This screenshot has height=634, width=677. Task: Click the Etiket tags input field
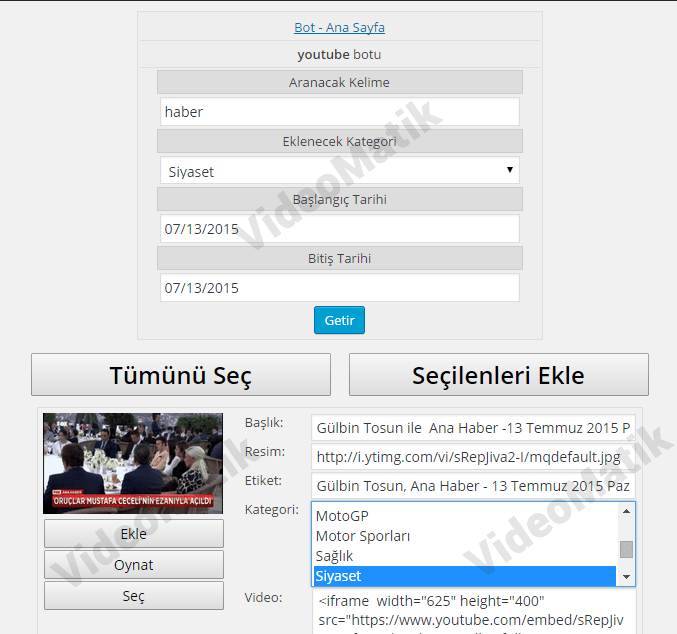tap(473, 486)
